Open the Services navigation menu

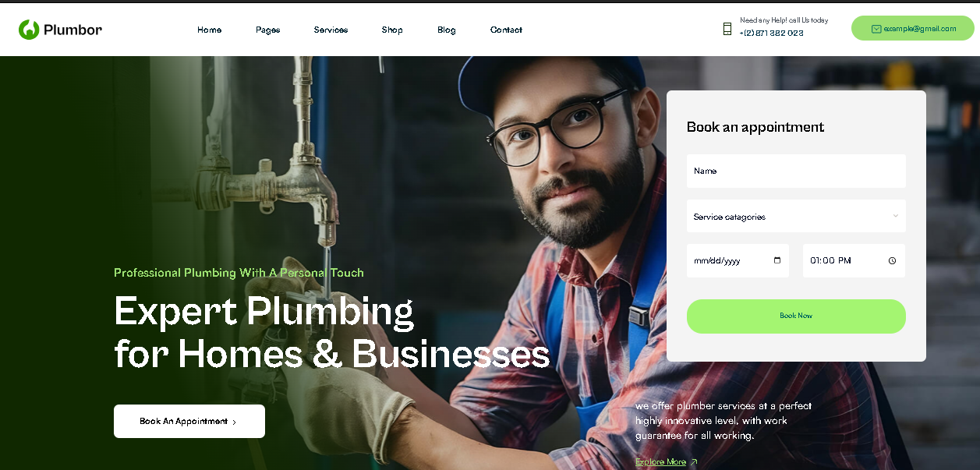(331, 30)
